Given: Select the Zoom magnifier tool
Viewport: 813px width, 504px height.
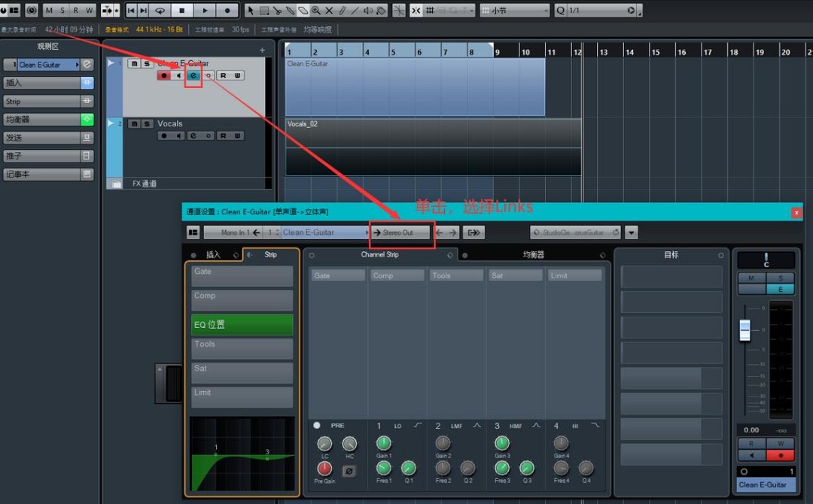Looking at the screenshot, I should [315, 11].
